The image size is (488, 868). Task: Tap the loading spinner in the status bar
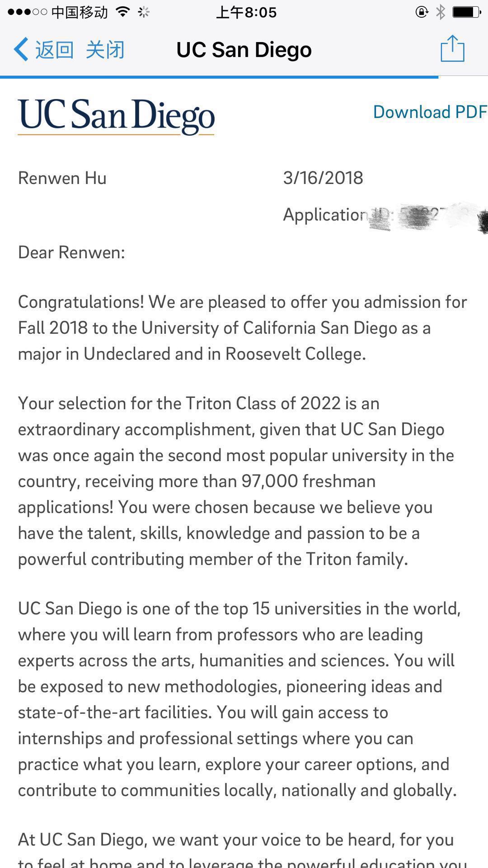(144, 12)
